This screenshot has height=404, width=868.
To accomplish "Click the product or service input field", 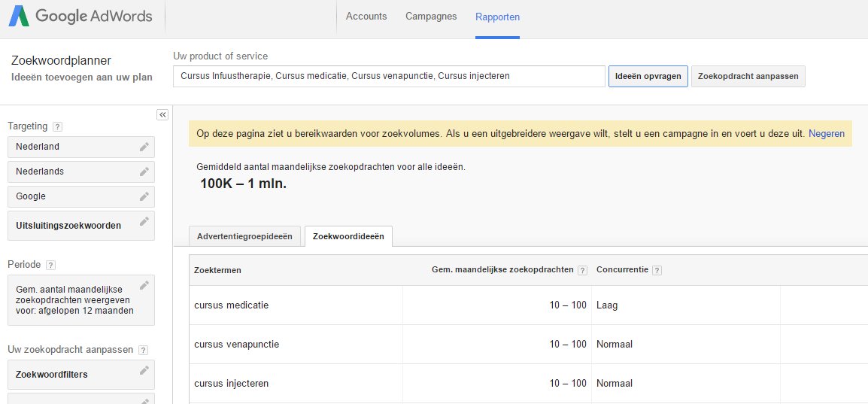I will 389,77.
